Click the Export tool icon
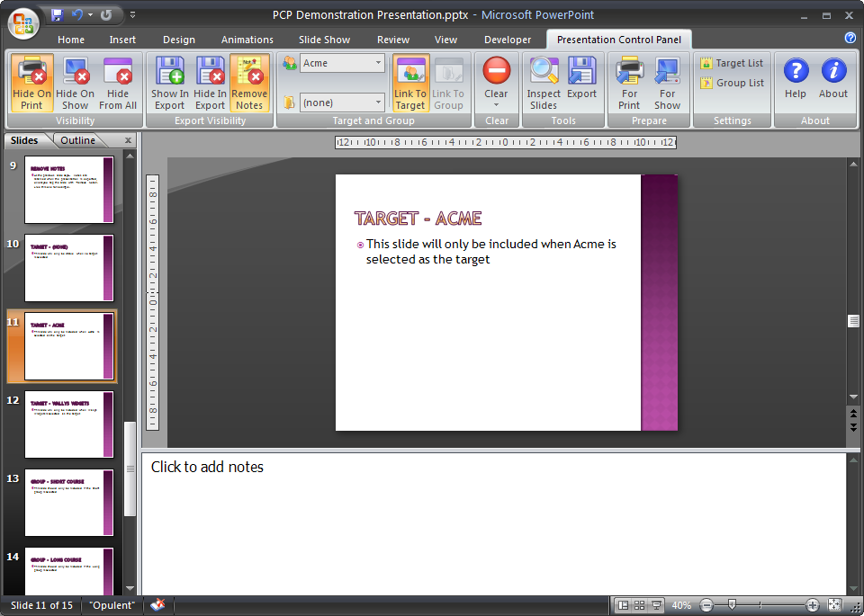 point(582,77)
